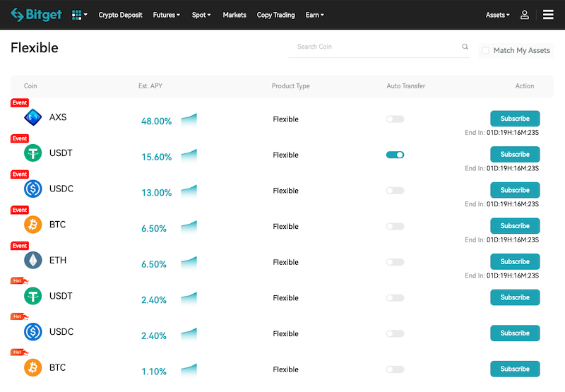
Task: Subscribe to USDC 13.00% product
Action: coord(515,190)
